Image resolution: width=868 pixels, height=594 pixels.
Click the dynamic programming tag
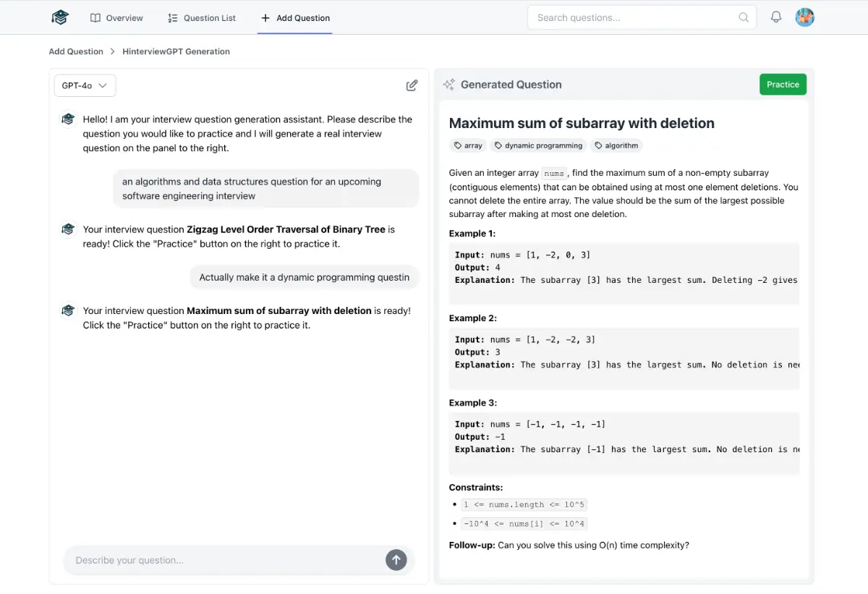pyautogui.click(x=538, y=145)
